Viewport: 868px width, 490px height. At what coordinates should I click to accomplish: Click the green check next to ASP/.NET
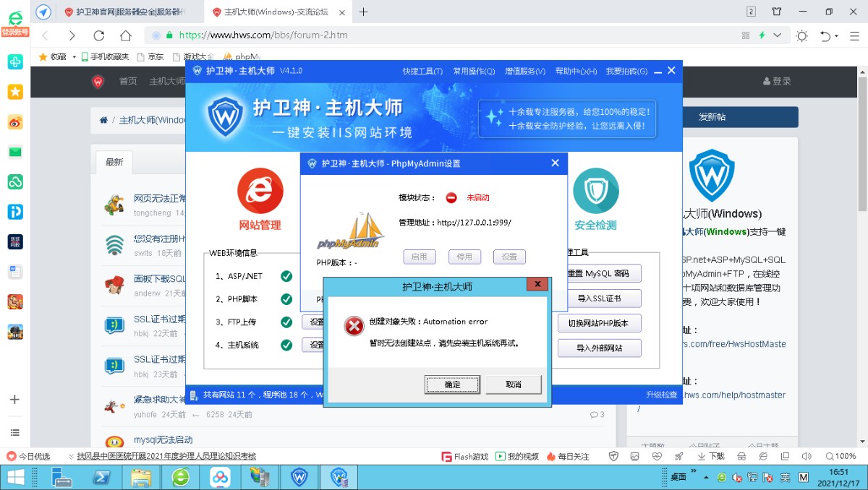[x=286, y=276]
